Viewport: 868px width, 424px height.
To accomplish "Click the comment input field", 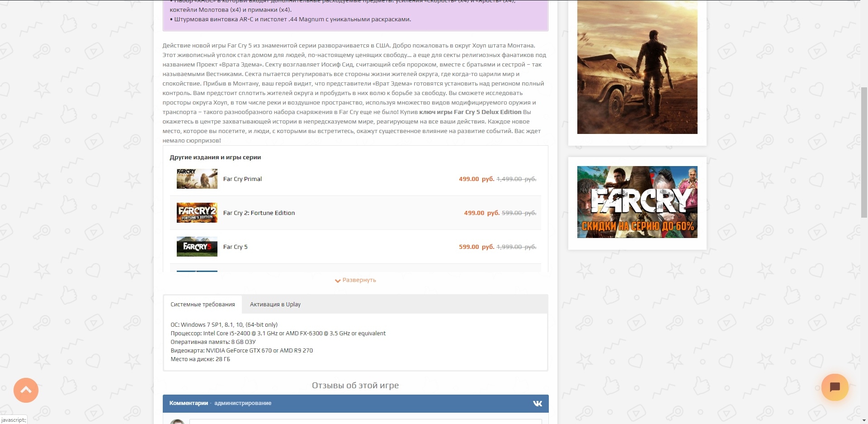I will coord(365,421).
